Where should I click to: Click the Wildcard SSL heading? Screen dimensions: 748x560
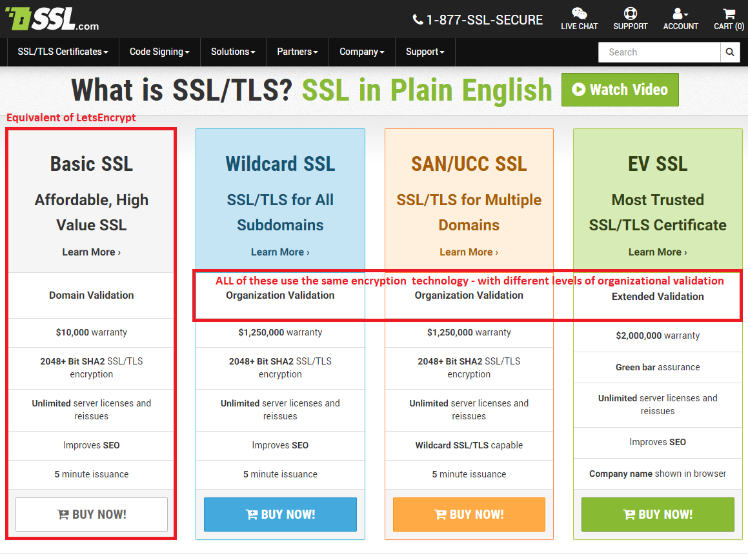[x=280, y=164]
